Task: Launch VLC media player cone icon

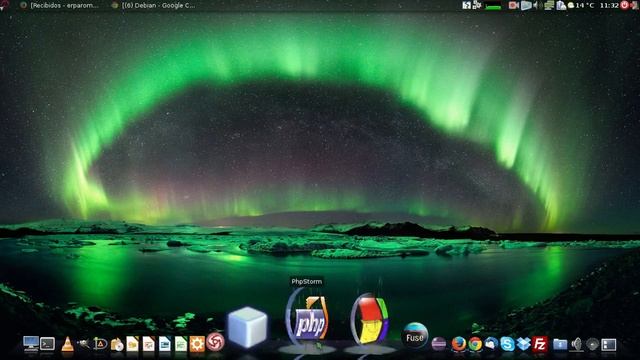Action: tap(67, 344)
